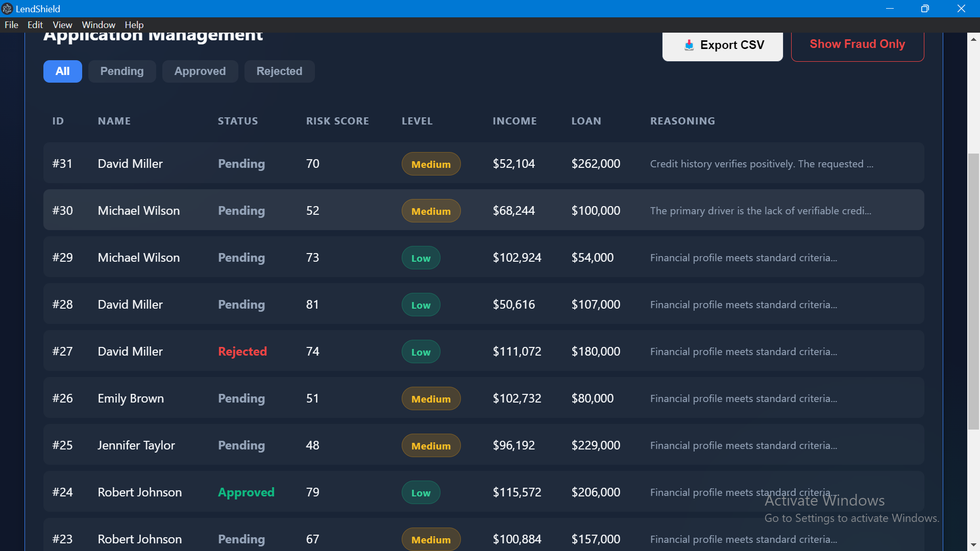The height and width of the screenshot is (551, 980).
Task: Open the Help menu
Action: (134, 25)
